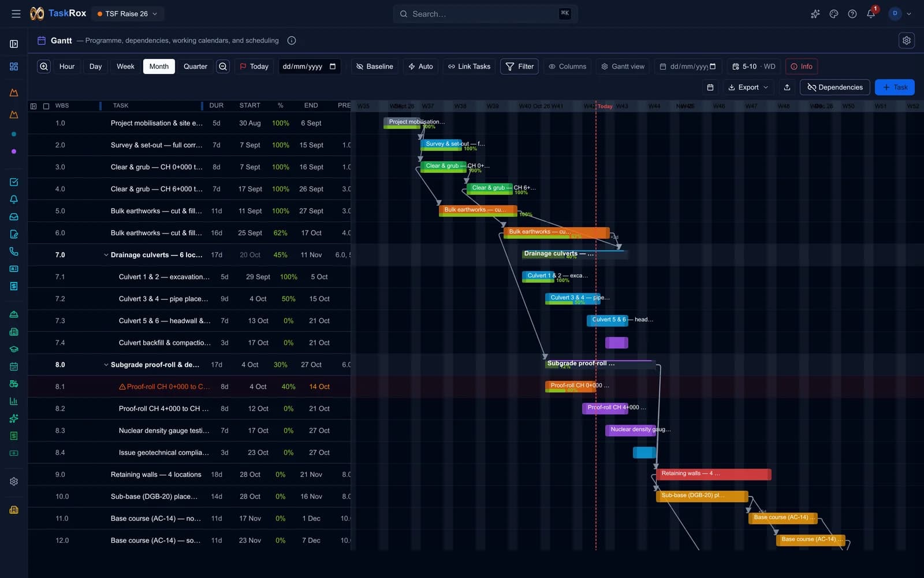This screenshot has height=578, width=924.
Task: Open Gantt settings gear at top right
Action: [907, 40]
